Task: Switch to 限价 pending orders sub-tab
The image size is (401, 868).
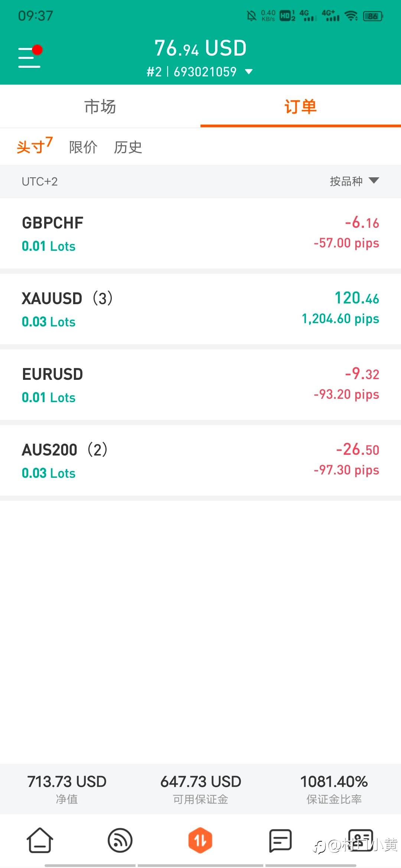Action: 83,147
